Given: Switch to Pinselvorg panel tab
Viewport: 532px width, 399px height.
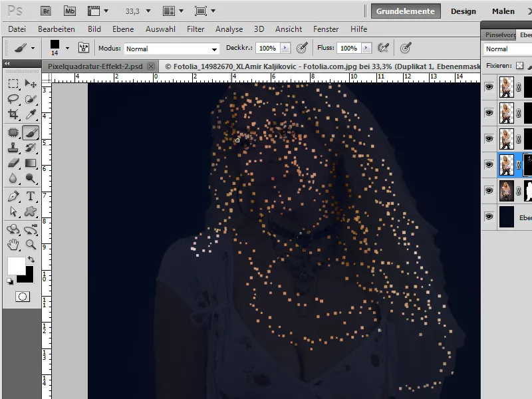Looking at the screenshot, I should click(500, 35).
